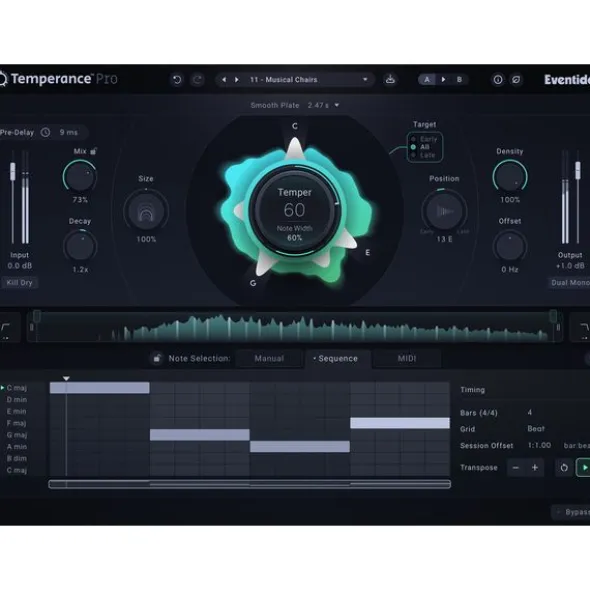This screenshot has height=591, width=590.
Task: Click the F maj sequence block
Action: coord(400,423)
